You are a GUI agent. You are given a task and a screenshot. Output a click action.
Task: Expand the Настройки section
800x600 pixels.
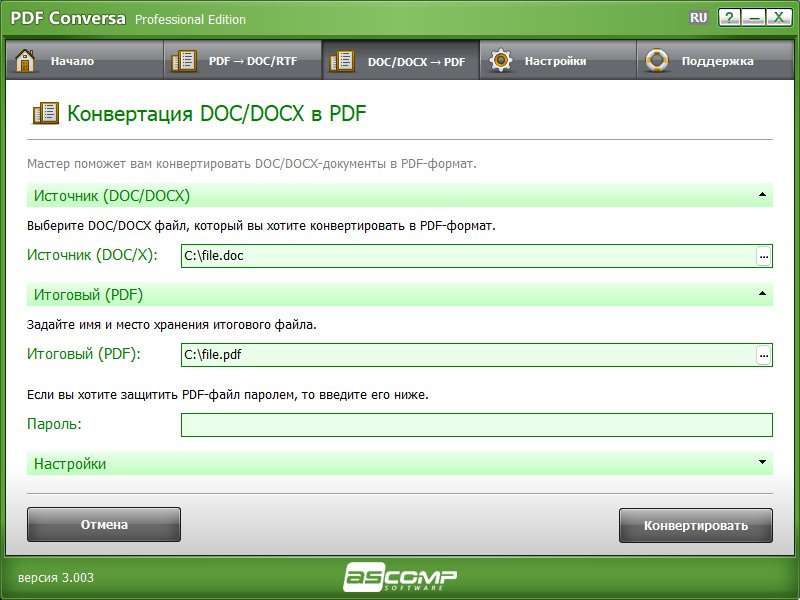(x=762, y=462)
